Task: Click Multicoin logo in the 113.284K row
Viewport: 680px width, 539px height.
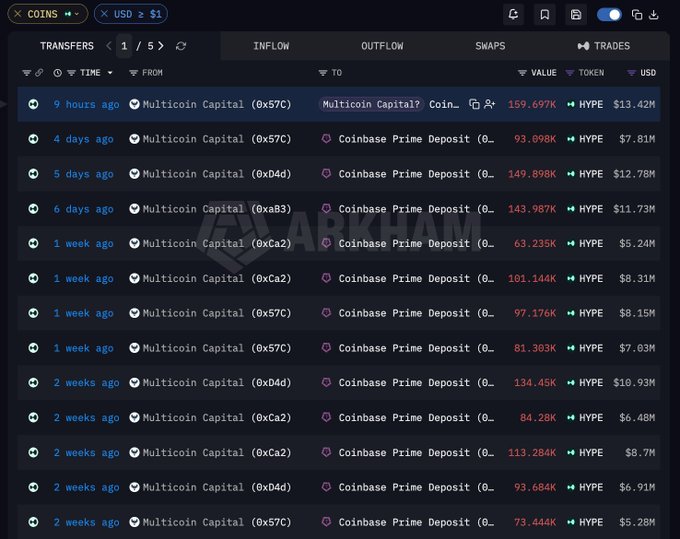Action: click(134, 452)
